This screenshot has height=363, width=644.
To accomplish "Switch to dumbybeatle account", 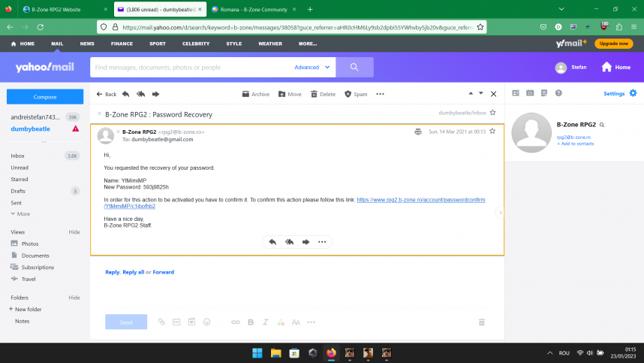I will click(30, 129).
